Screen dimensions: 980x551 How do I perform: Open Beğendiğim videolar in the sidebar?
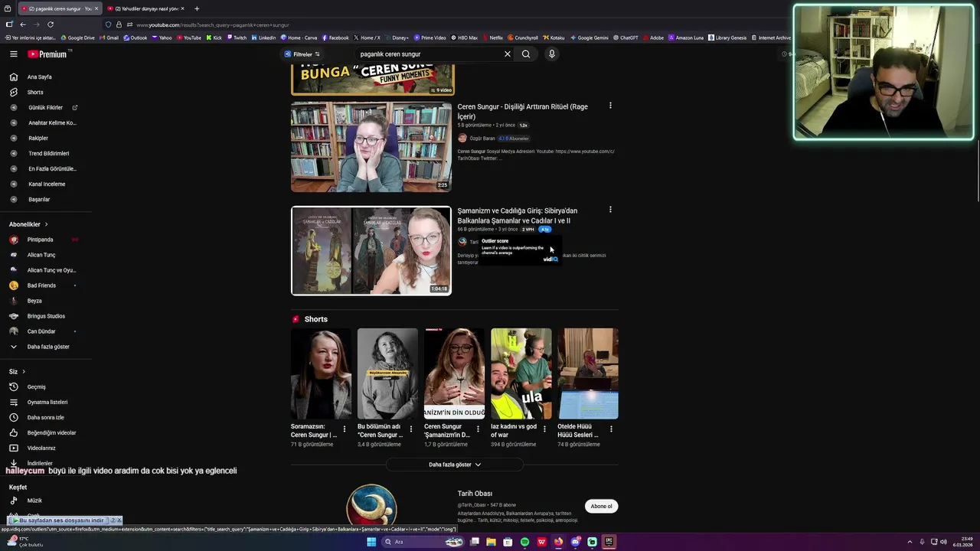[51, 432]
